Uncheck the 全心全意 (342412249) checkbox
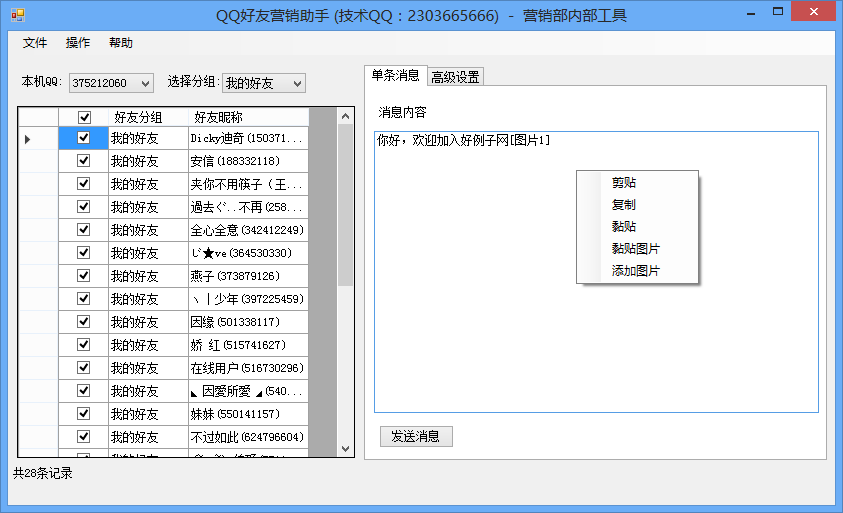Image resolution: width=843 pixels, height=513 pixels. pyautogui.click(x=83, y=230)
